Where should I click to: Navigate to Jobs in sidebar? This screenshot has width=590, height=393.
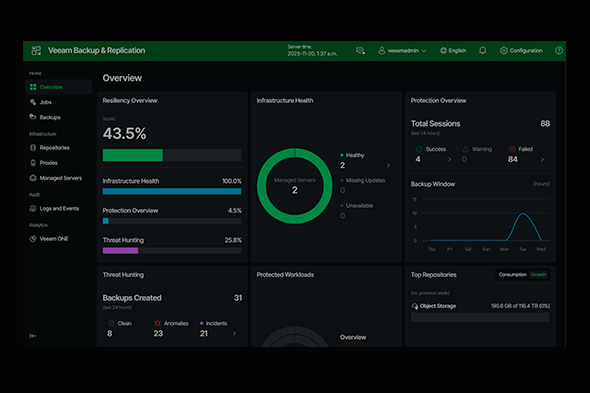[46, 102]
